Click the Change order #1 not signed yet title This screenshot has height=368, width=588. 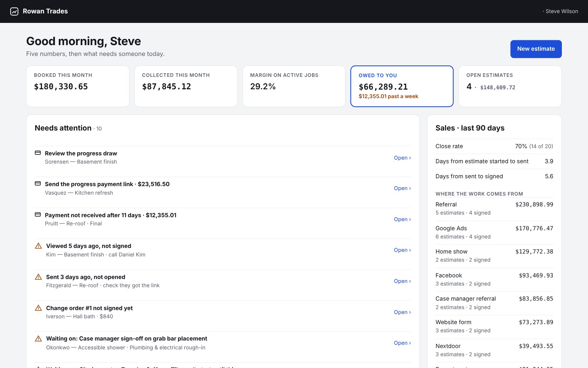point(89,308)
